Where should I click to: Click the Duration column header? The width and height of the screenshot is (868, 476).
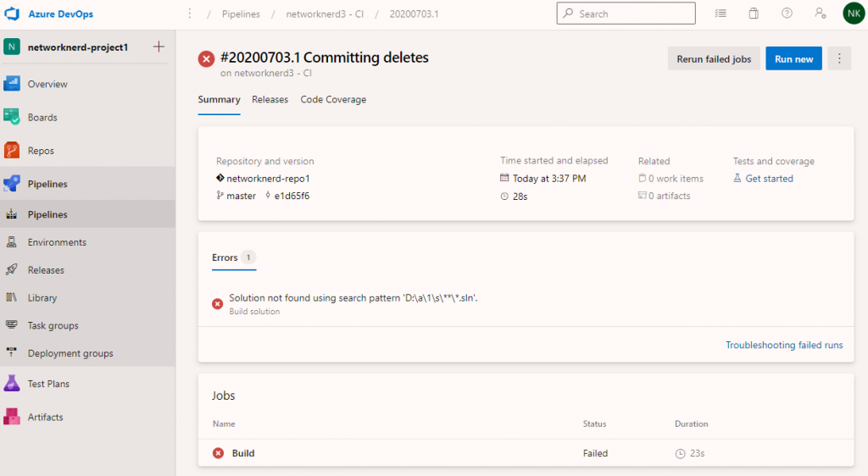click(x=692, y=424)
